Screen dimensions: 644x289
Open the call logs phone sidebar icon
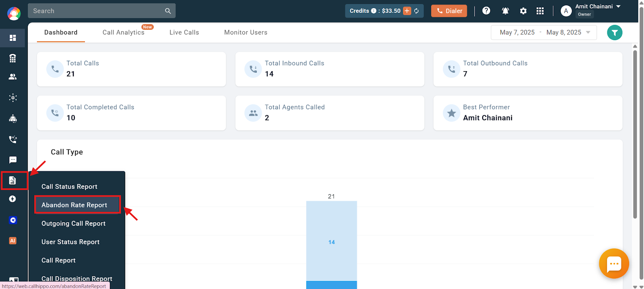pyautogui.click(x=13, y=139)
